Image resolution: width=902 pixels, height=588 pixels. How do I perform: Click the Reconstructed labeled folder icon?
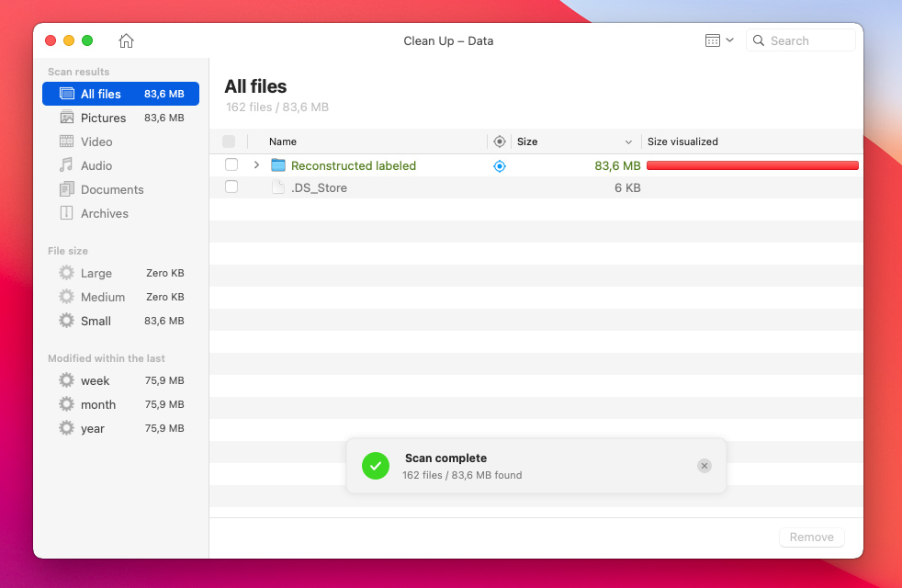pyautogui.click(x=278, y=165)
